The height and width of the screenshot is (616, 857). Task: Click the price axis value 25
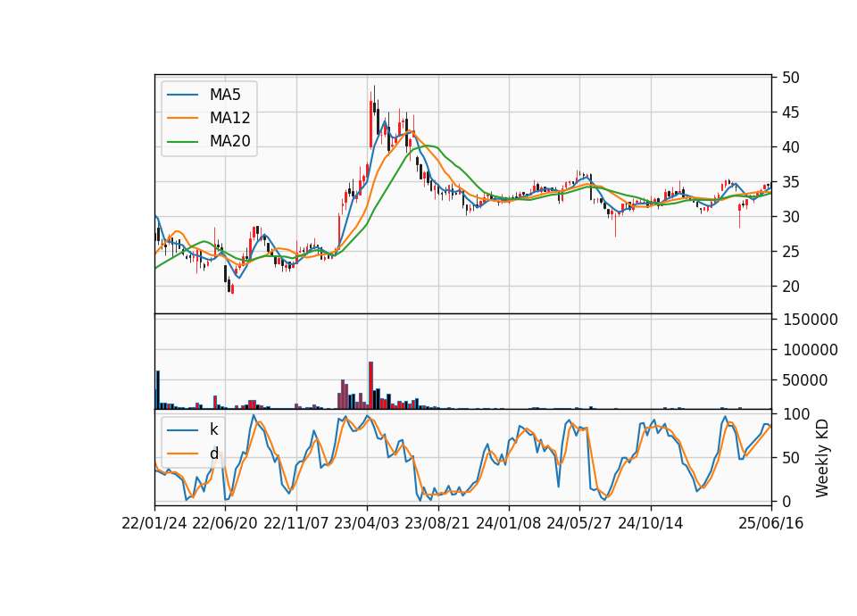(791, 252)
